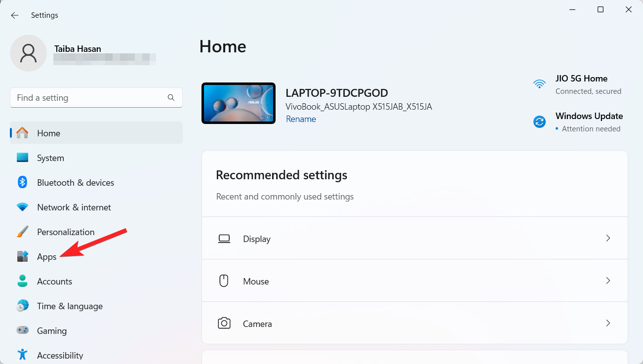Click the Taiba Hasan profile avatar

tap(28, 53)
